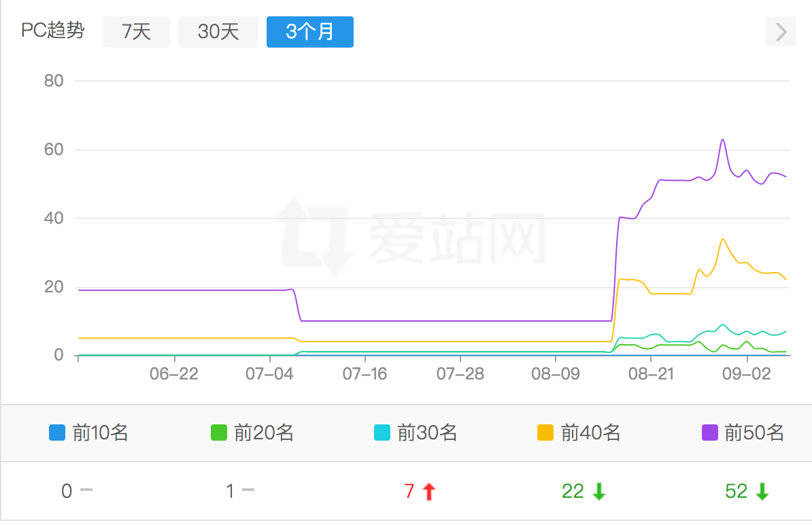This screenshot has height=525, width=812.
Task: Toggle the green 前20名 legend swatch
Action: (x=219, y=433)
